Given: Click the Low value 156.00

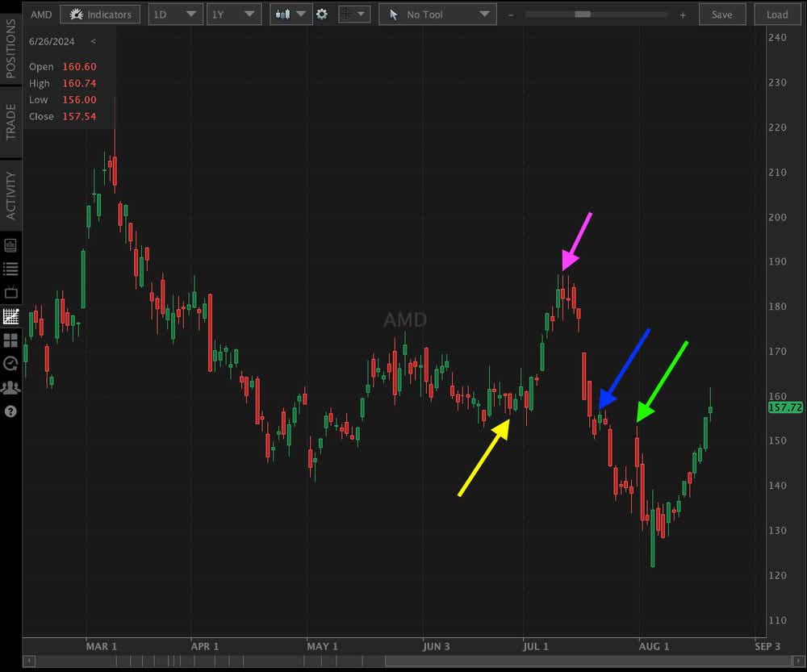Looking at the screenshot, I should pyautogui.click(x=79, y=99).
